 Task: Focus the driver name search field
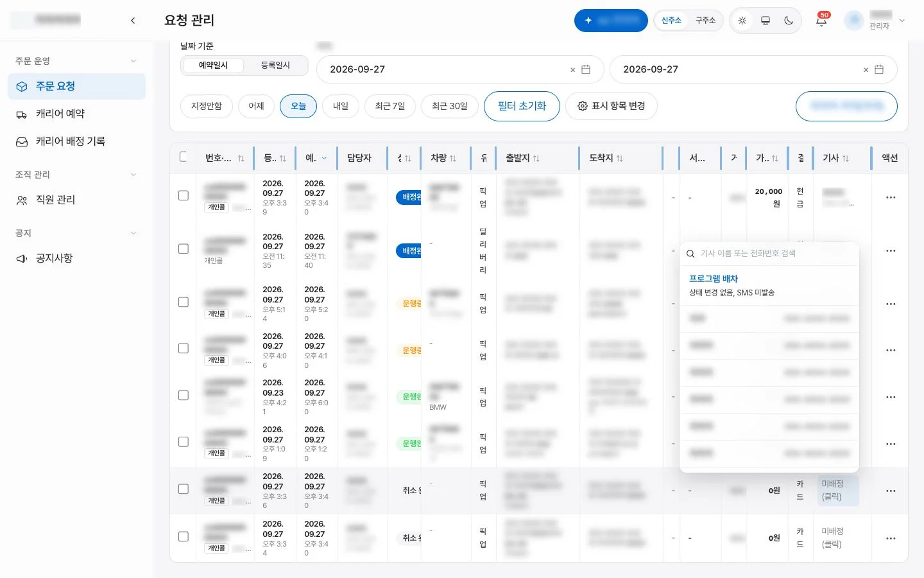pyautogui.click(x=769, y=253)
